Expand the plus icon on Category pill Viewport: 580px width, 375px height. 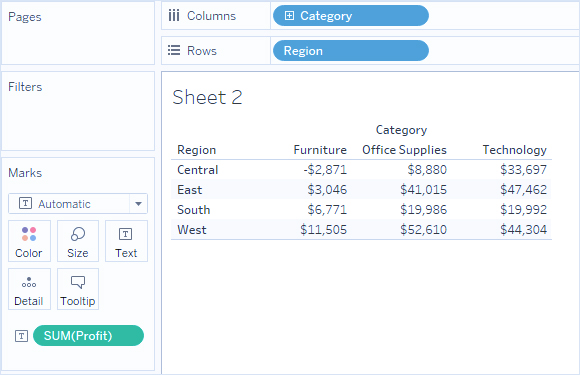289,16
